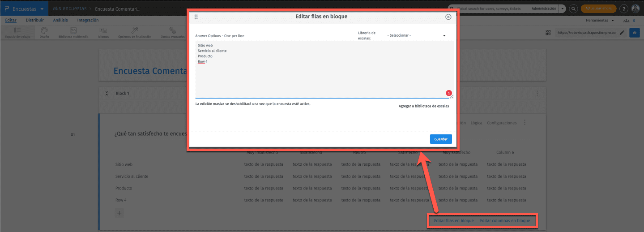Click inside the Answer Options text area
The image size is (644, 232).
pyautogui.click(x=324, y=69)
